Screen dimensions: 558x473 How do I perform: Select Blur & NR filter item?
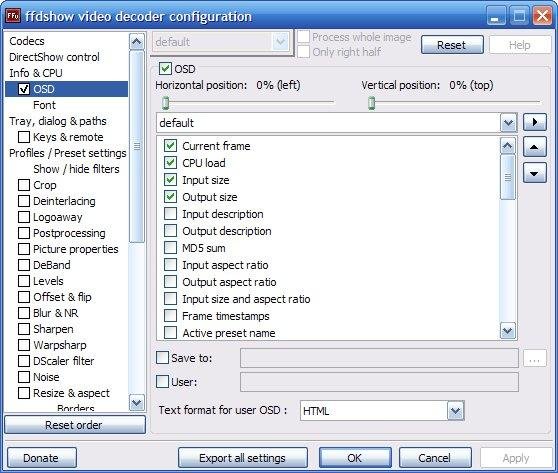(x=56, y=313)
